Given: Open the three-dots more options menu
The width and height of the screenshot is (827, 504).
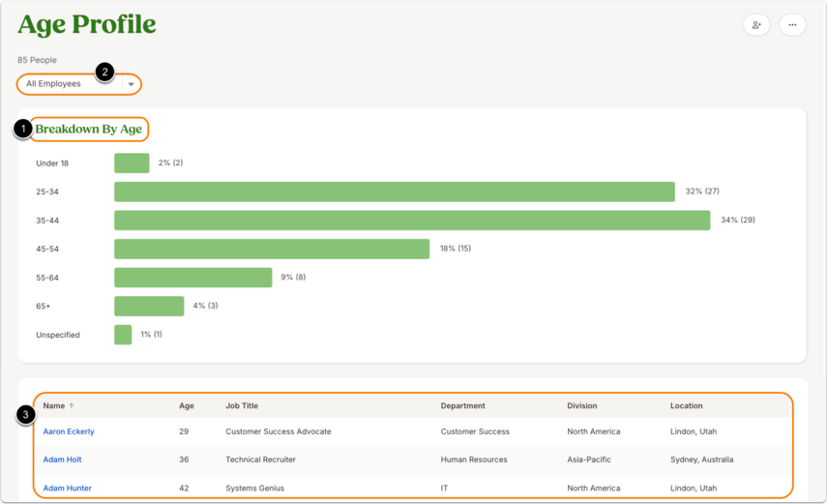Looking at the screenshot, I should [x=792, y=25].
